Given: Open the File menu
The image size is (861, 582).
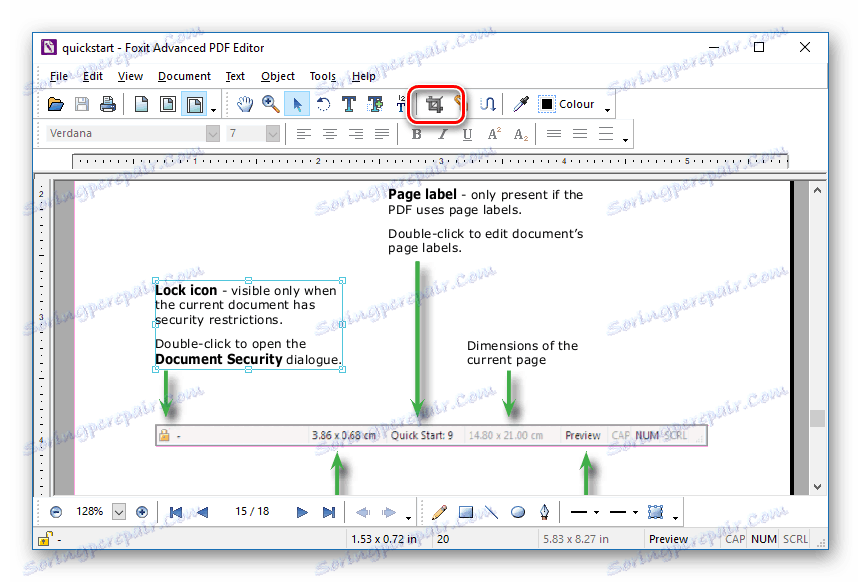Looking at the screenshot, I should [x=59, y=76].
